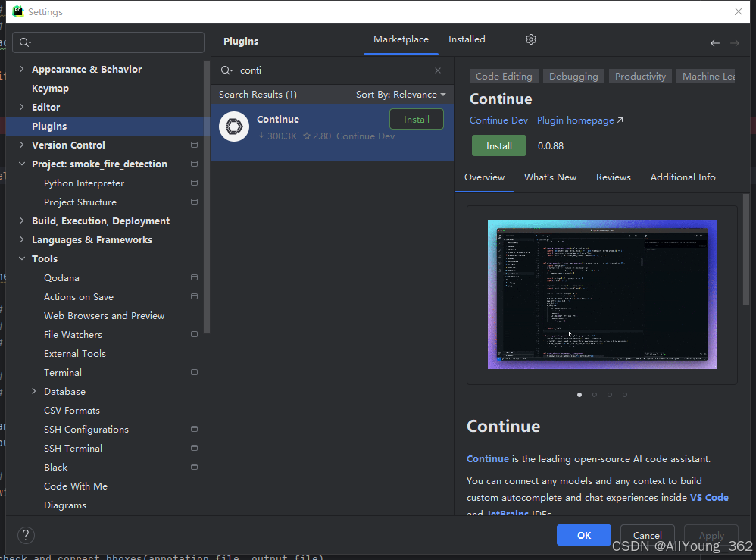This screenshot has width=756, height=560.
Task: Click the Debugging tag
Action: (573, 77)
